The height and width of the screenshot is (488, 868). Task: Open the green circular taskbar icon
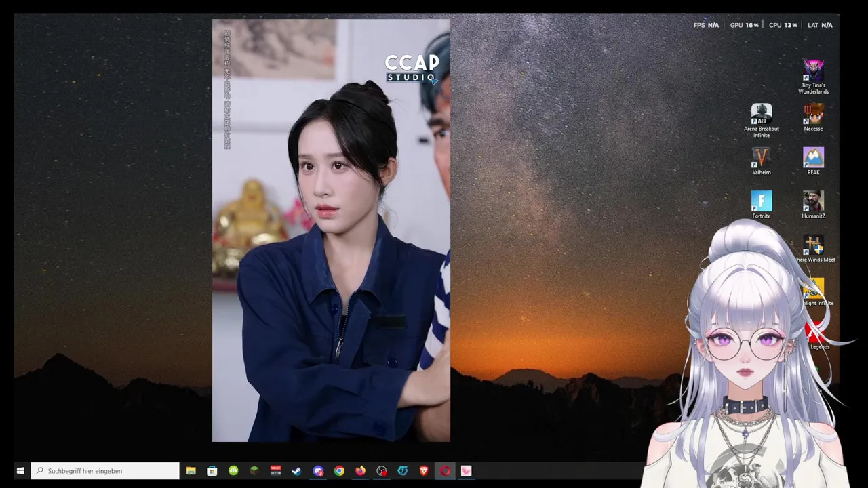click(233, 470)
